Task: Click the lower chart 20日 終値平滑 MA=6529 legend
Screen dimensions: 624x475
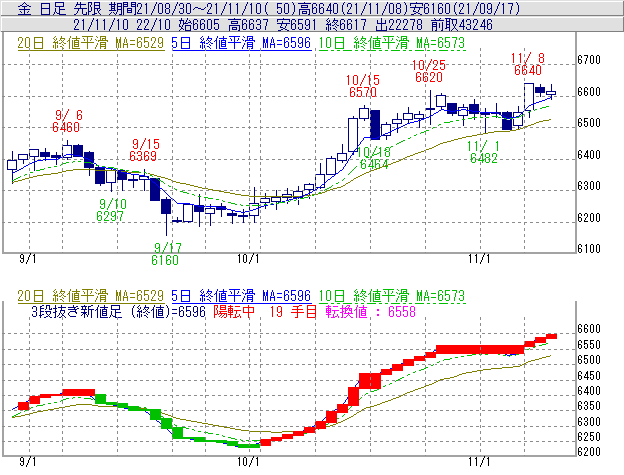Action: (91, 296)
